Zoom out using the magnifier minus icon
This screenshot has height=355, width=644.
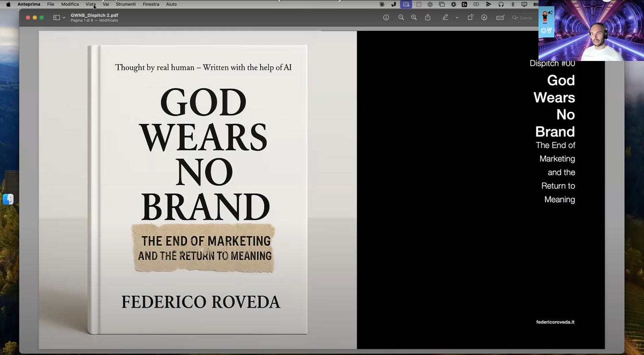[x=401, y=18]
